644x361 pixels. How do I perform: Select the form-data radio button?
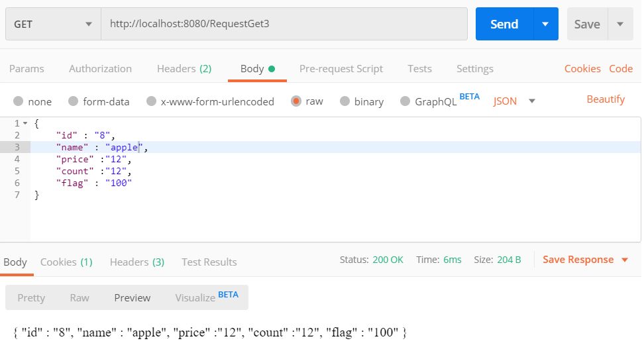(74, 101)
